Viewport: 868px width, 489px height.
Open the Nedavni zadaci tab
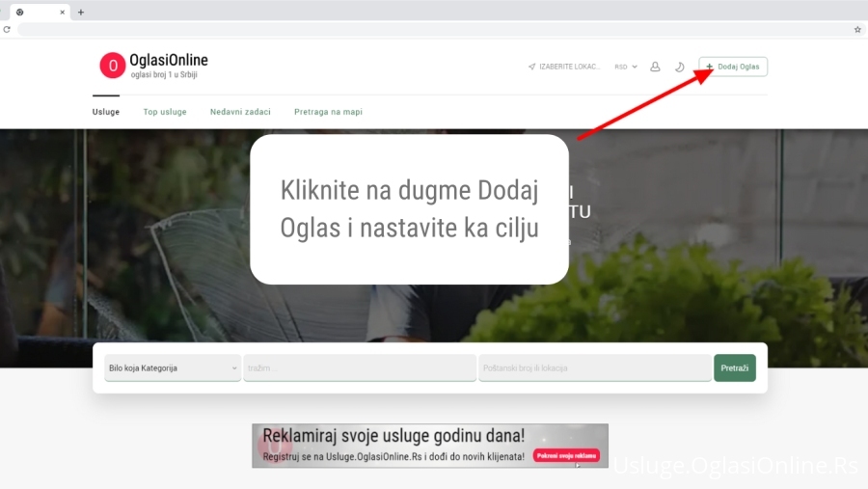point(240,112)
